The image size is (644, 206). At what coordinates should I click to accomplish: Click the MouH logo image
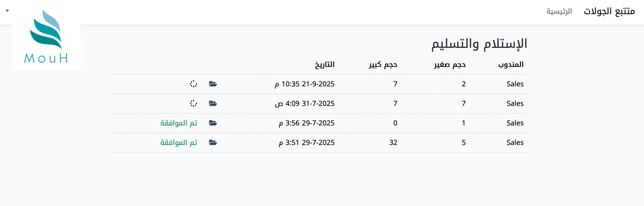pyautogui.click(x=46, y=38)
